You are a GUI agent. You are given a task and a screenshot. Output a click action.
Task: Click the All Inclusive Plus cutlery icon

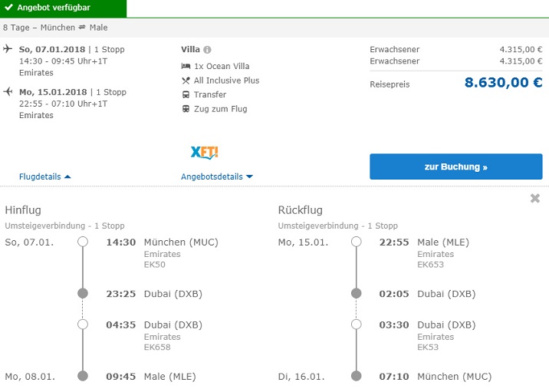point(186,81)
